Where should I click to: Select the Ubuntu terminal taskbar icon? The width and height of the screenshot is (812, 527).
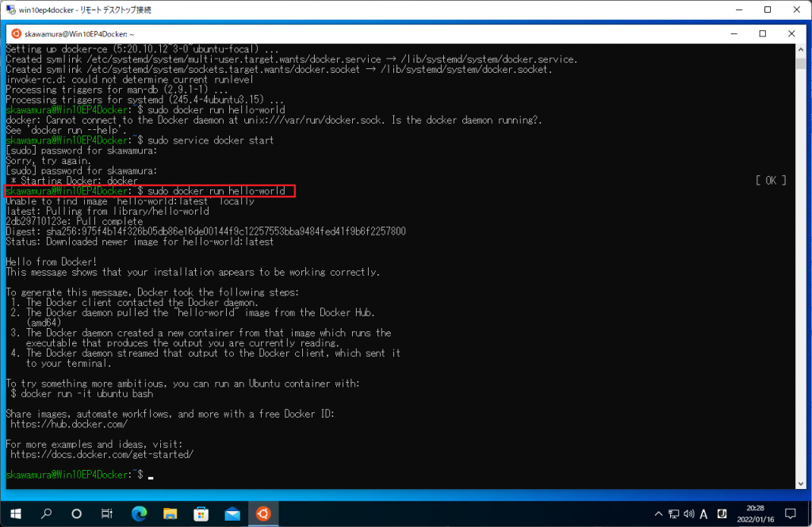[x=263, y=514]
